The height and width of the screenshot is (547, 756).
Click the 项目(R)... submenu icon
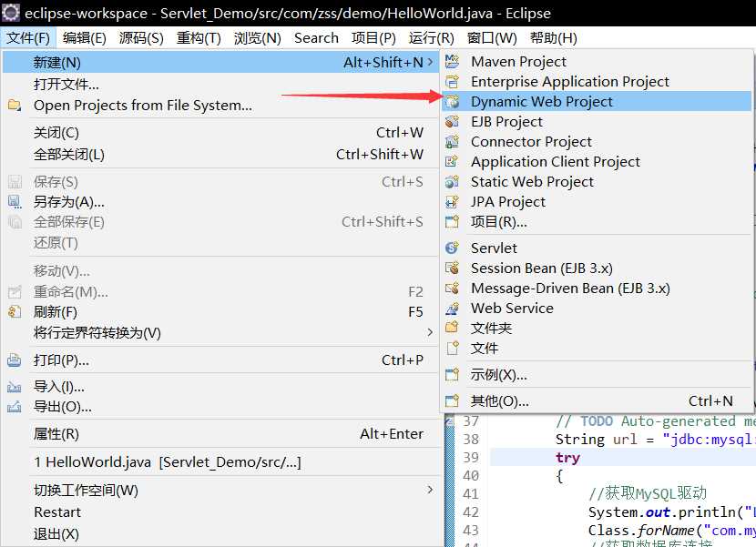coord(452,222)
